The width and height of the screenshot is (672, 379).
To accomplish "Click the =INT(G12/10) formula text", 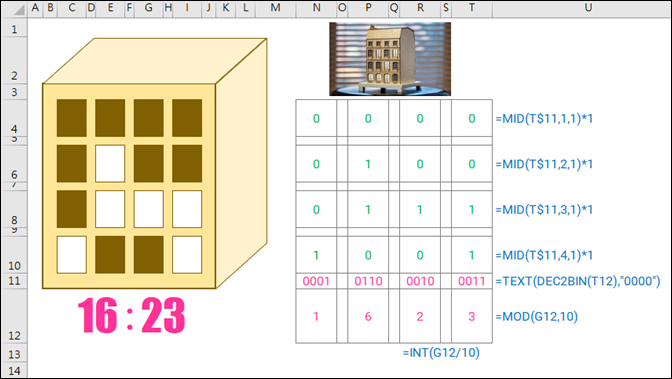I will 441,352.
